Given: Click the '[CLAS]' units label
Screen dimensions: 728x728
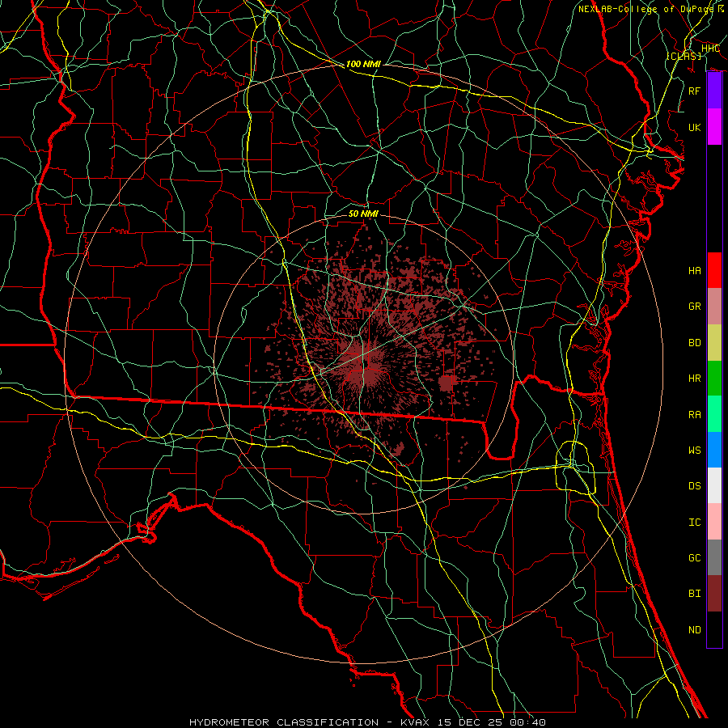Looking at the screenshot, I should (x=684, y=56).
